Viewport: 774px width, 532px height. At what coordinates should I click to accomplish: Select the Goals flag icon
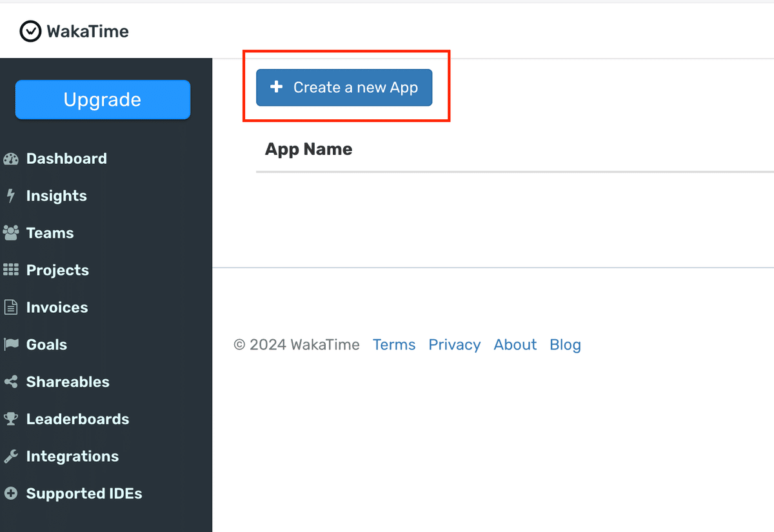click(x=11, y=344)
